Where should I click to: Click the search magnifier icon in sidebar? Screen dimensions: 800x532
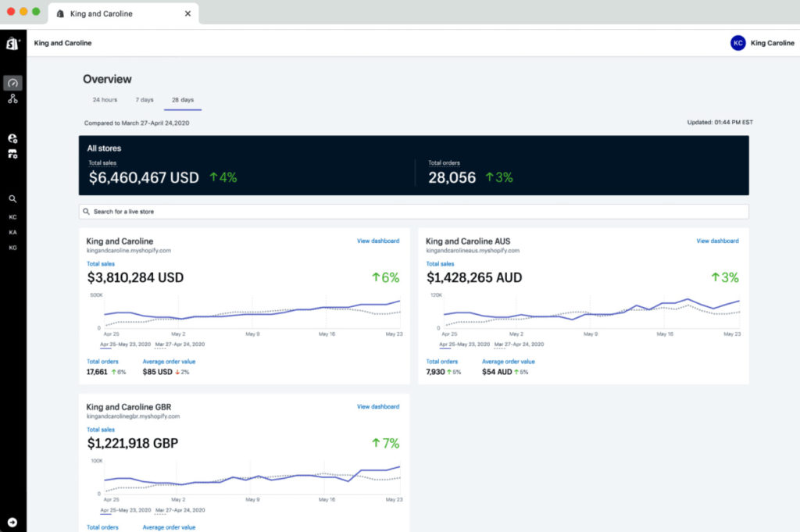(x=12, y=198)
